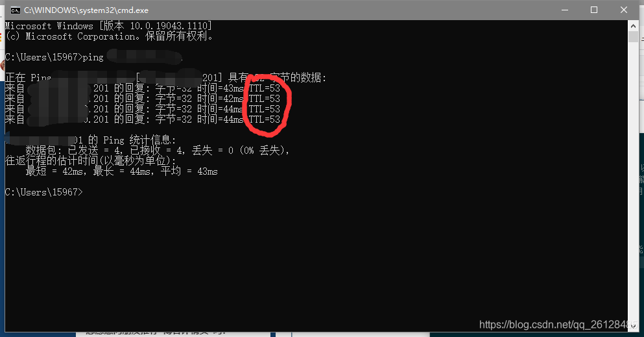Minimize the cmd.exe window

tap(565, 10)
